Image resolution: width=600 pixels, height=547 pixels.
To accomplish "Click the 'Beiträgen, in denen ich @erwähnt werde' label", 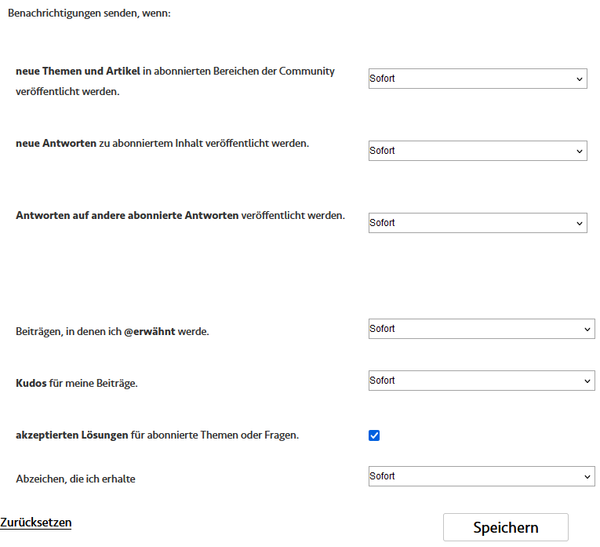I will point(112,331).
